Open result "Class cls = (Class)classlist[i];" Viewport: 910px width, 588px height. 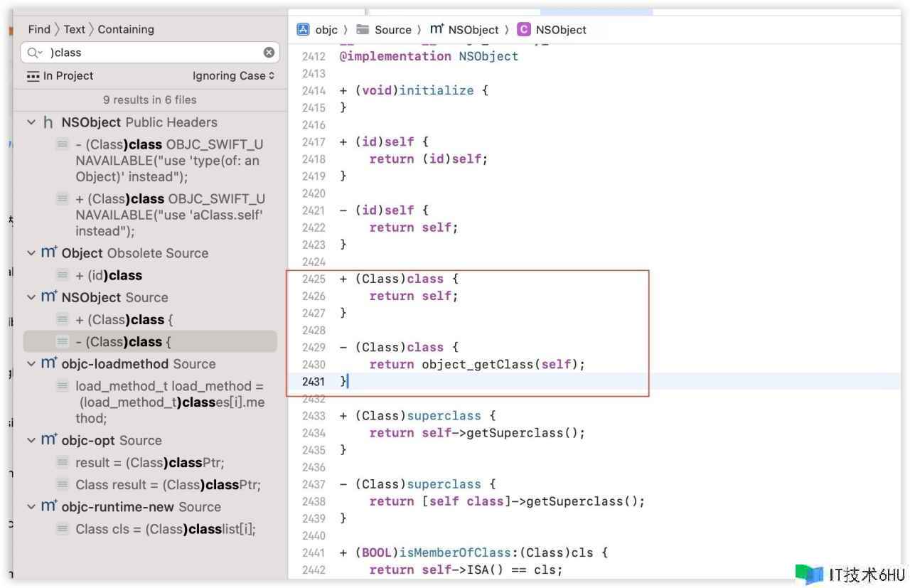tap(165, 529)
